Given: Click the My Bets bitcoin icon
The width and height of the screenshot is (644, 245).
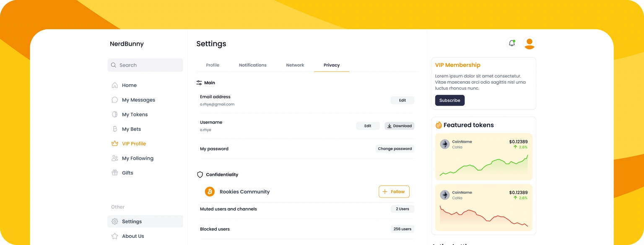Looking at the screenshot, I should pyautogui.click(x=114, y=129).
